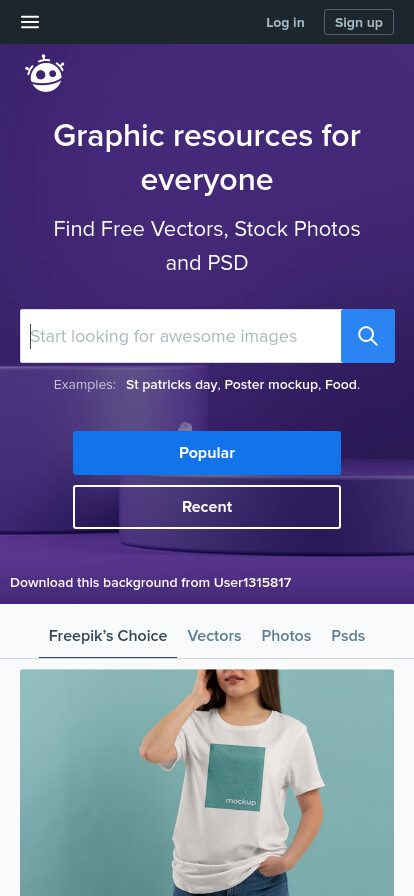Click the 'Find Free Vectors, Stock Photos' subtitle

coord(207,229)
